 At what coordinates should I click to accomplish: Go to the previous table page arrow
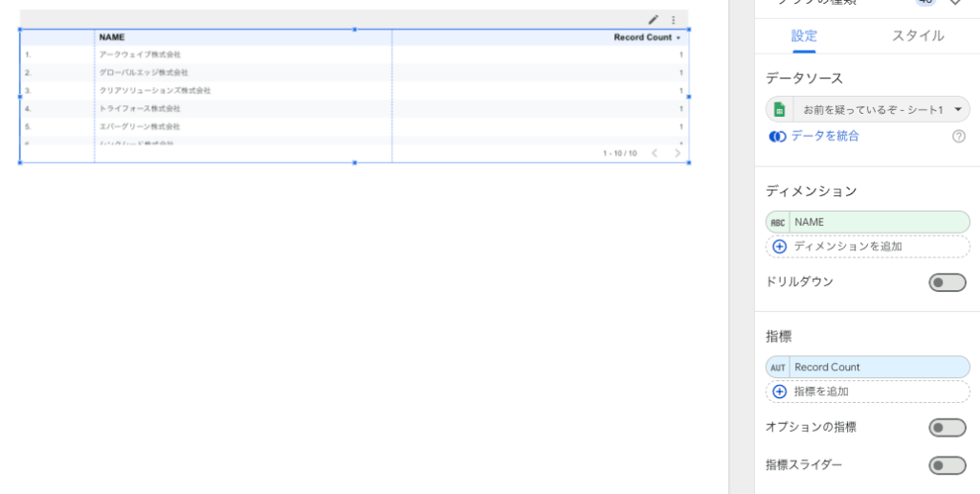(655, 153)
